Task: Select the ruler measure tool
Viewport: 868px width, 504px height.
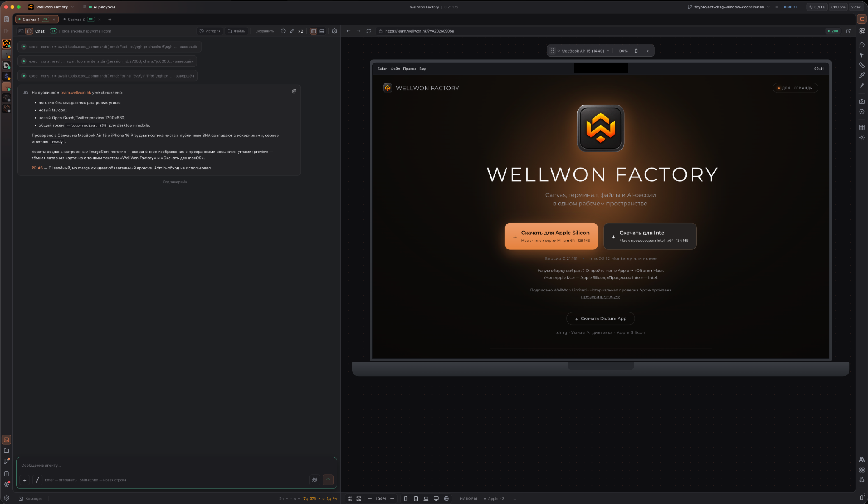Action: tap(862, 65)
